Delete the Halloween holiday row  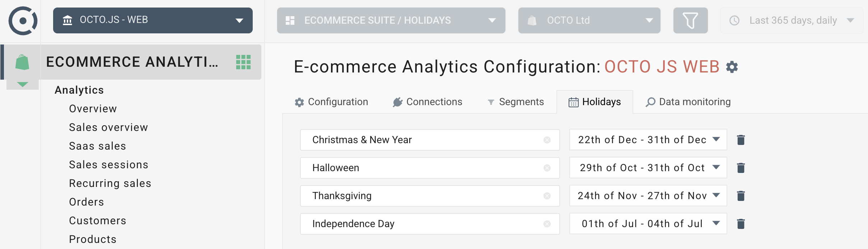pyautogui.click(x=741, y=168)
